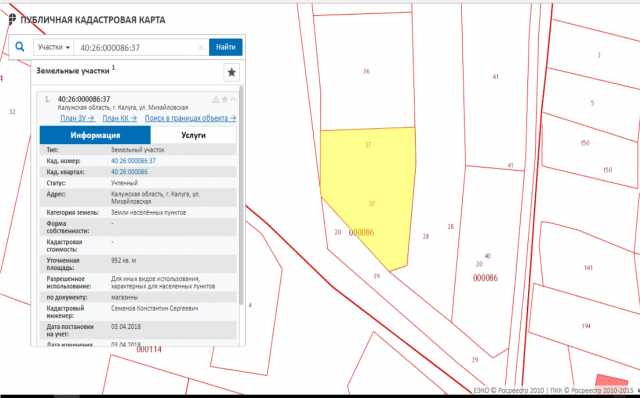Image resolution: width=640 pixels, height=398 pixels.
Task: Click the faded star icon on result row
Action: [224, 99]
